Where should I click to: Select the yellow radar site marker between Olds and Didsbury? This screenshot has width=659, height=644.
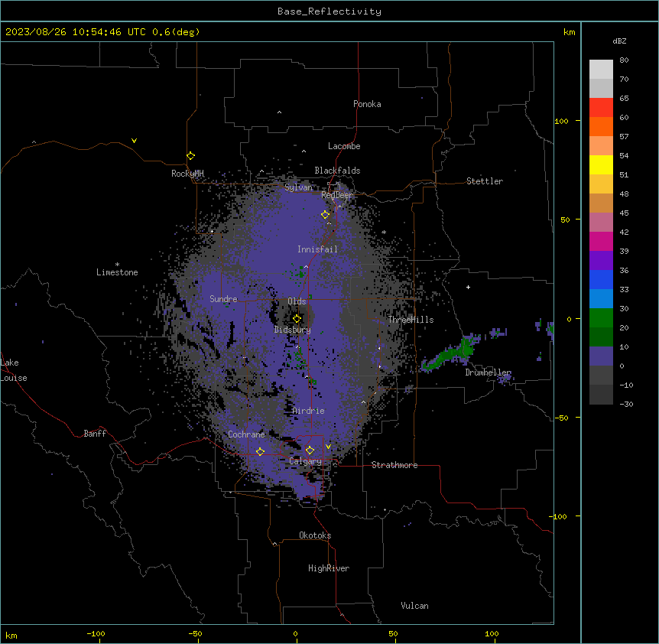(297, 318)
